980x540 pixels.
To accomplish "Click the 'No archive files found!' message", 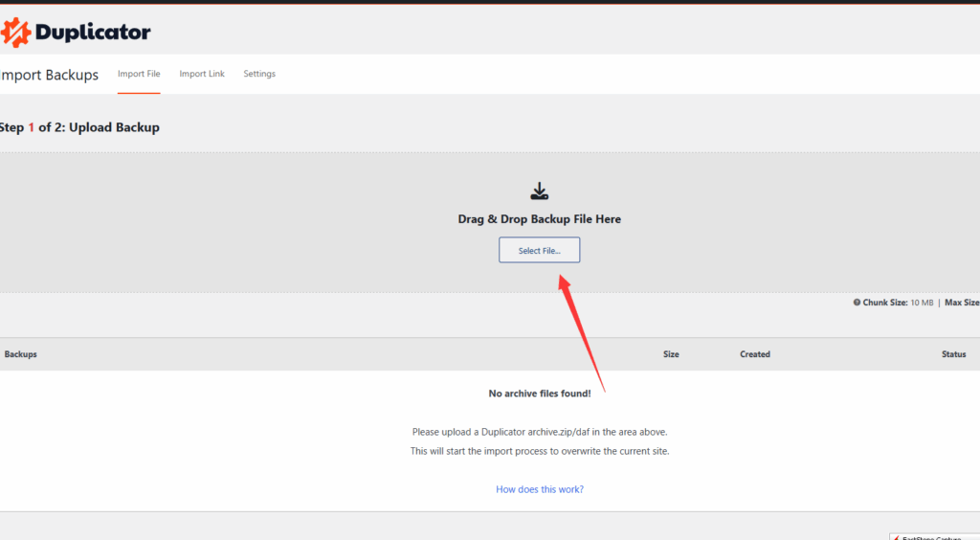I will point(540,394).
